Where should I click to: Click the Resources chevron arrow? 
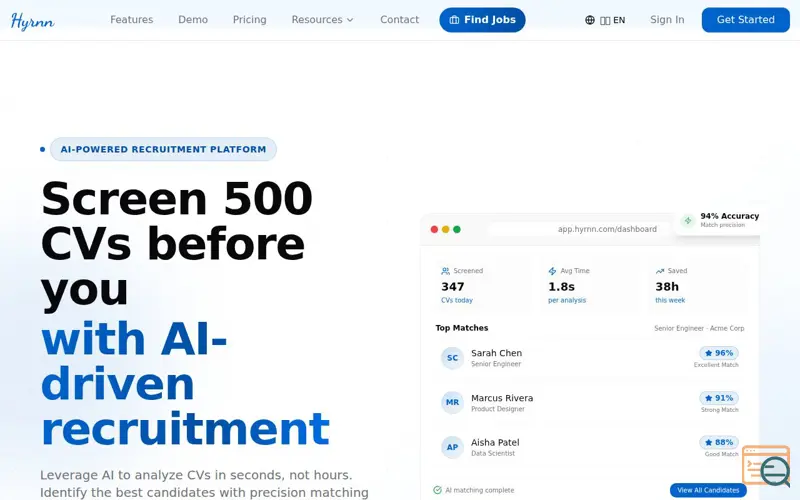pyautogui.click(x=350, y=20)
